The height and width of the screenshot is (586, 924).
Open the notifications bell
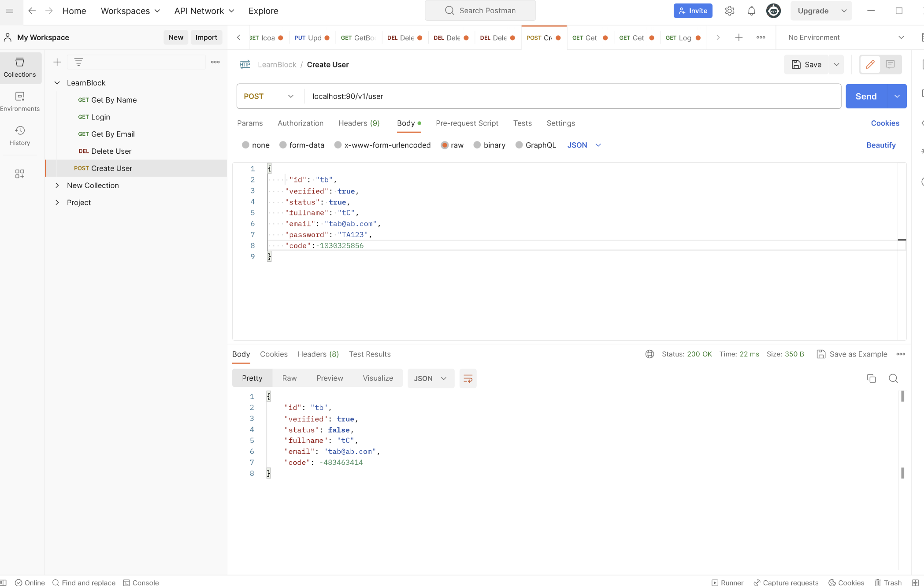[751, 11]
